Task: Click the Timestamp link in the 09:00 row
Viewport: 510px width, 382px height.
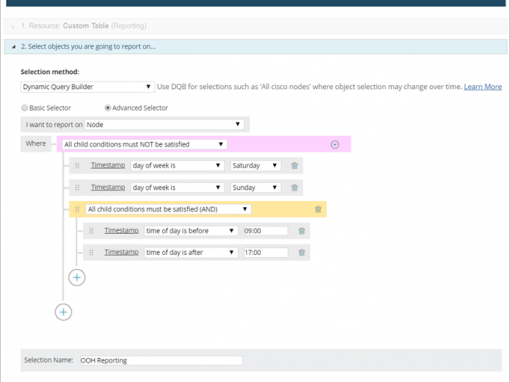Action: pos(121,230)
